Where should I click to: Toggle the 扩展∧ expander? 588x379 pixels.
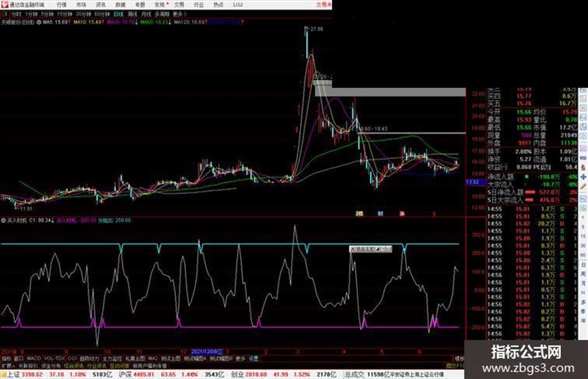click(7, 365)
